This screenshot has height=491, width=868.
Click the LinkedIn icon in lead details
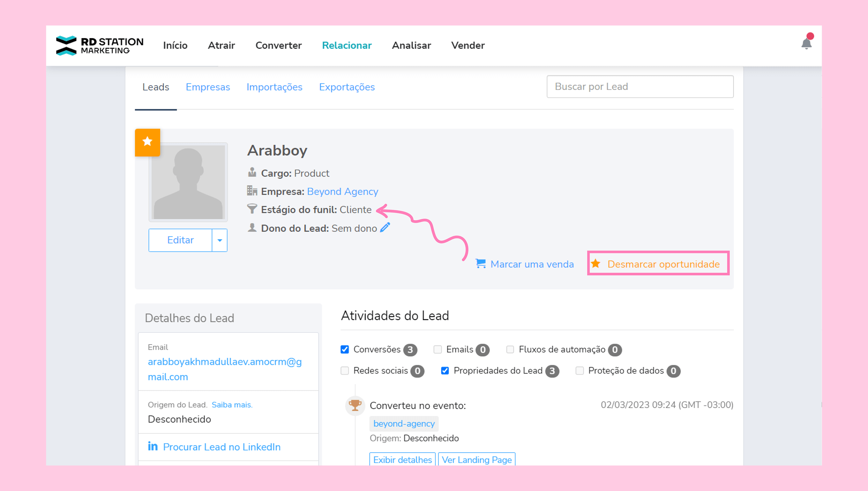153,446
